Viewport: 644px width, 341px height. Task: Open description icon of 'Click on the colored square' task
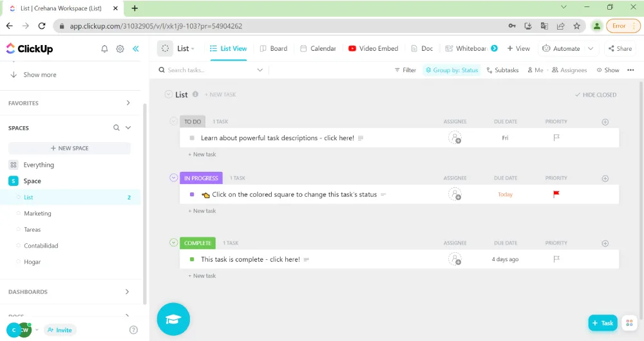coord(383,194)
